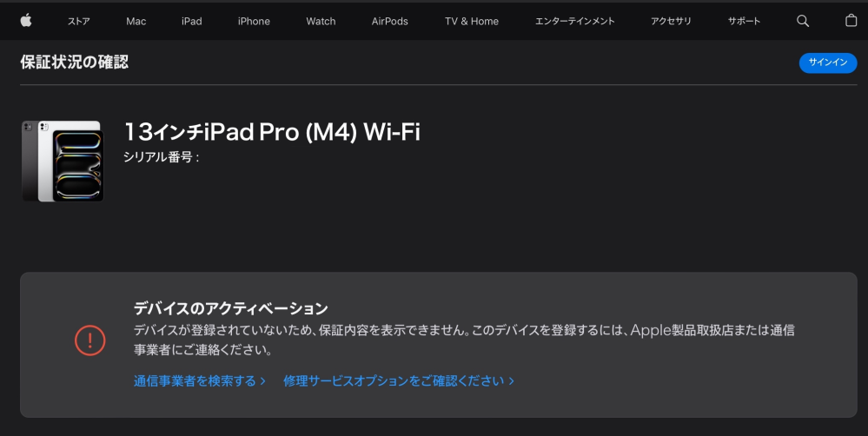Click the iPad Pro product image

(x=63, y=161)
